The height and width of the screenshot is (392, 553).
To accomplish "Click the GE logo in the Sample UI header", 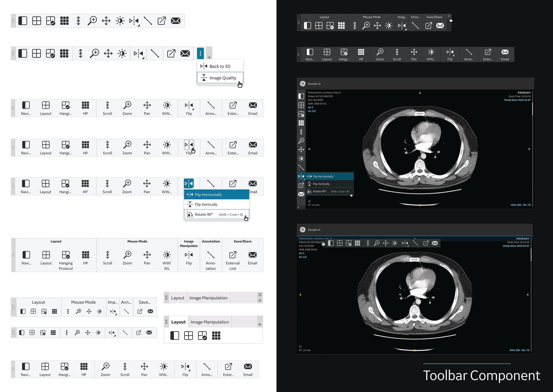I will click(302, 84).
